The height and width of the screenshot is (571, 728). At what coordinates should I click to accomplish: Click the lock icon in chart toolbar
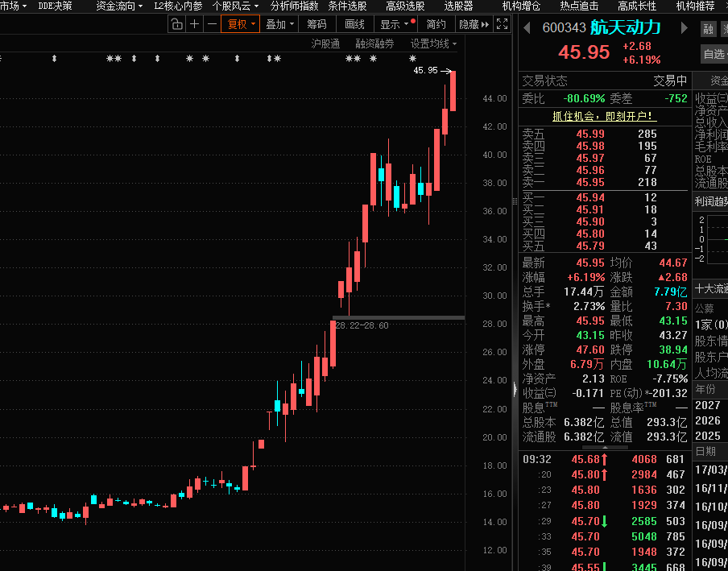177,24
